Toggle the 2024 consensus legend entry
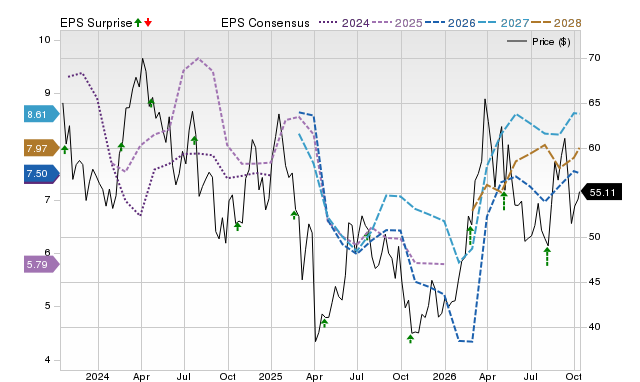640x382 pixels. (344, 23)
